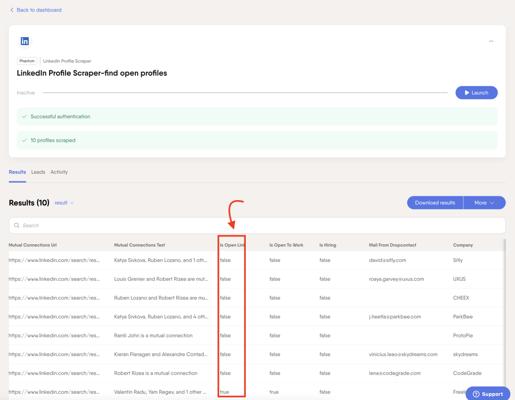Sort by Is Open To Work column
This screenshot has height=400, width=515.
tap(286, 245)
